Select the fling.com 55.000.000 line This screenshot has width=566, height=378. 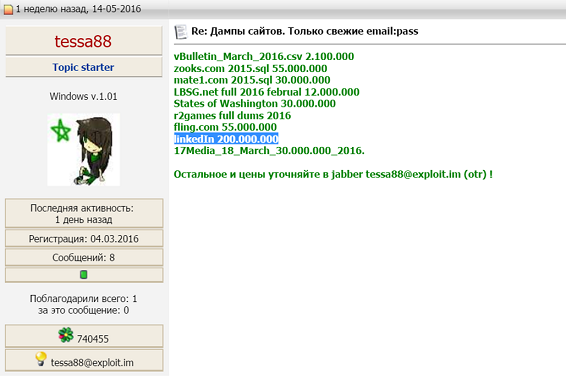225,127
